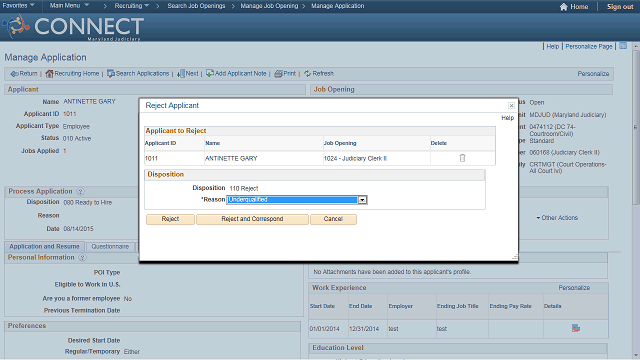
Task: Select applicant name ANTINETTE GARY in dialog
Action: (231, 158)
